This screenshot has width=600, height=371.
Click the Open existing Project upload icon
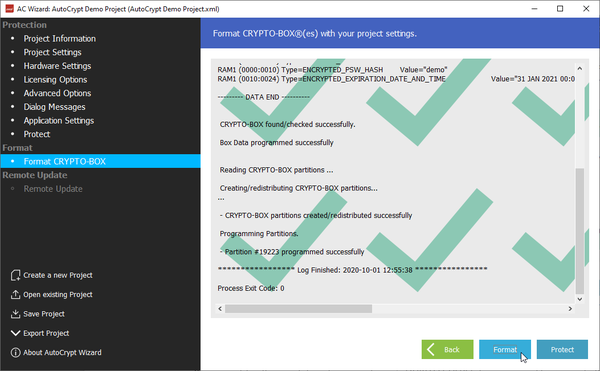(15, 295)
